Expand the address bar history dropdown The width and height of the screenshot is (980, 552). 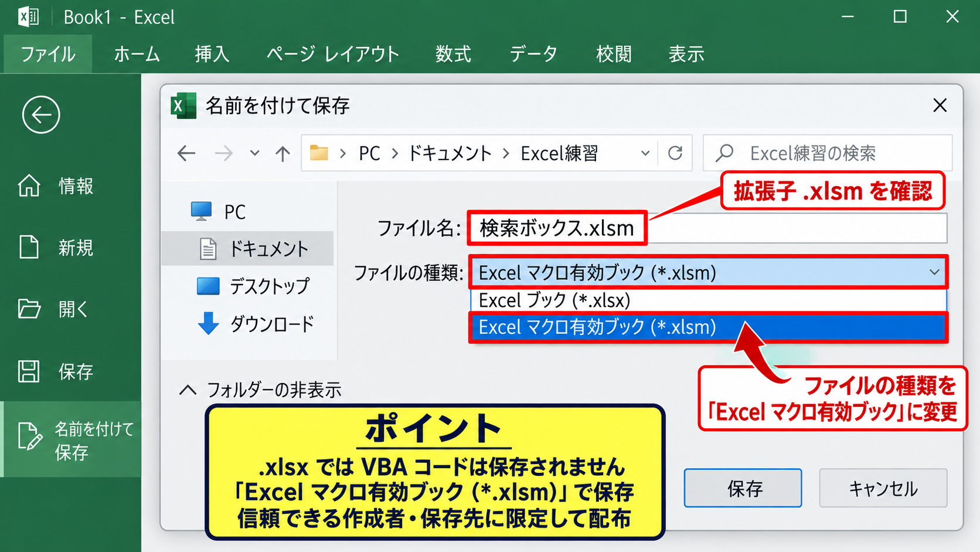coord(645,153)
